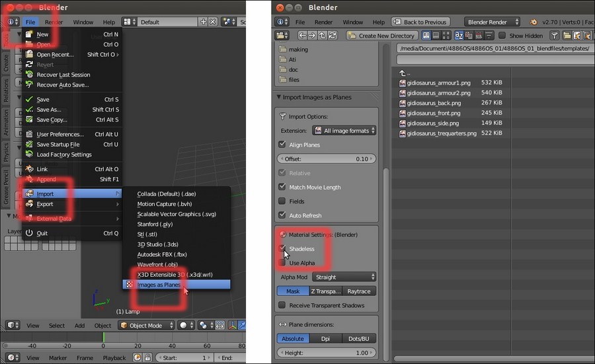Choose Wavefront (.obj) import option
Image resolution: width=595 pixels, height=364 pixels.
pyautogui.click(x=177, y=264)
